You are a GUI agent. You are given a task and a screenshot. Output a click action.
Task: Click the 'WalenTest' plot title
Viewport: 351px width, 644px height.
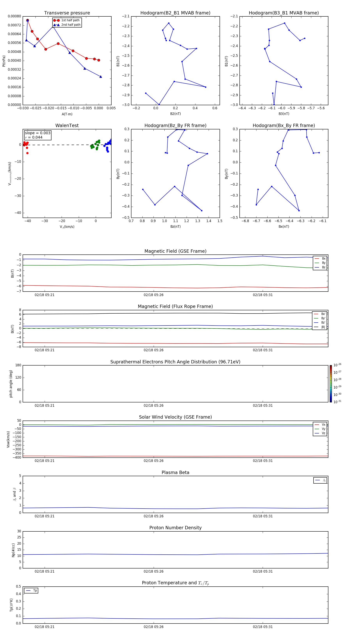[67, 125]
